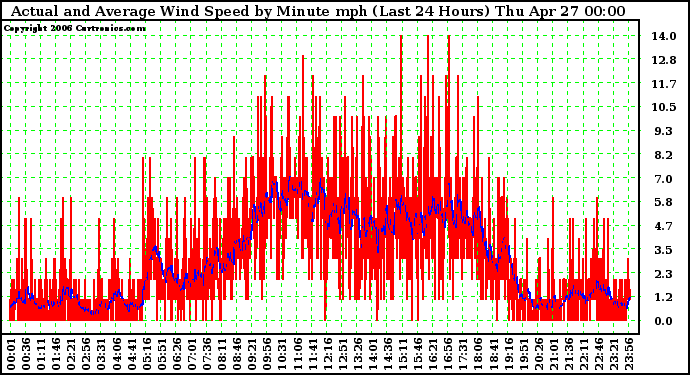Click the 08:46 time axis label
Screen dimensions: 690x375
[237, 354]
